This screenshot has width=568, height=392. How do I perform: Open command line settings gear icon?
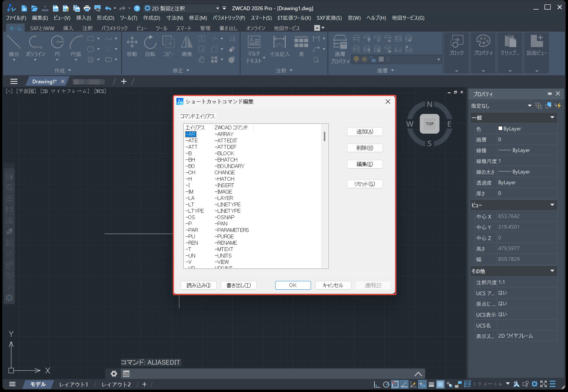click(x=114, y=373)
